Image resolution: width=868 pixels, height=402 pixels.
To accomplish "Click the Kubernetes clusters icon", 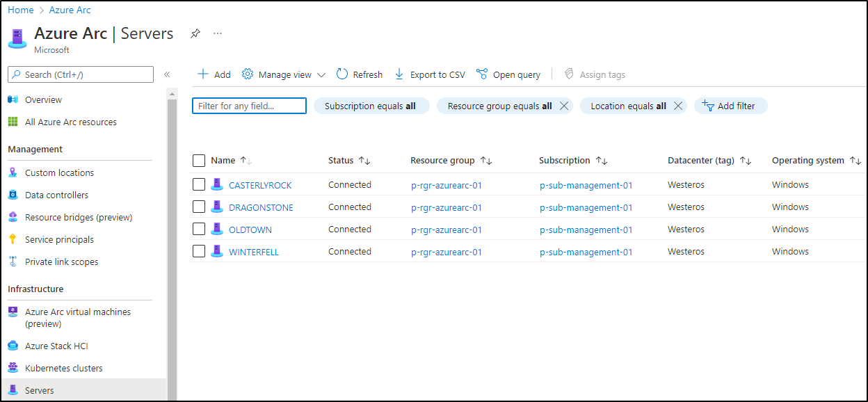I will [13, 369].
